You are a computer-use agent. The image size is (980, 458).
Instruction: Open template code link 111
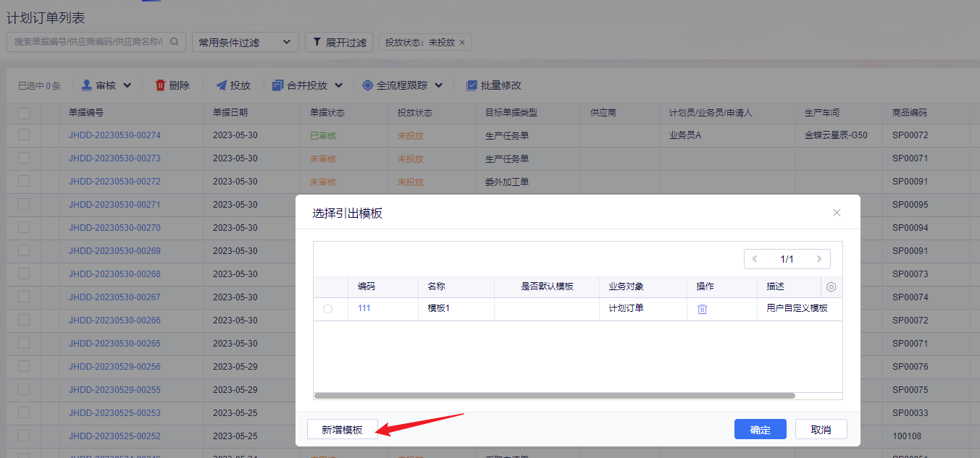pyautogui.click(x=364, y=308)
